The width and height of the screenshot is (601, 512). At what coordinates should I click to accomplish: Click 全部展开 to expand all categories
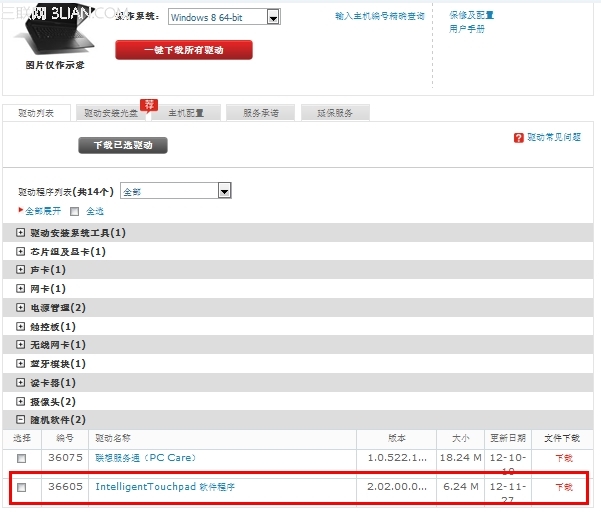tap(42, 211)
